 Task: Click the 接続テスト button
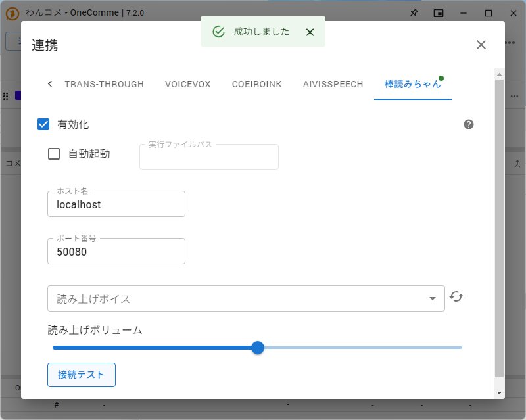point(82,375)
